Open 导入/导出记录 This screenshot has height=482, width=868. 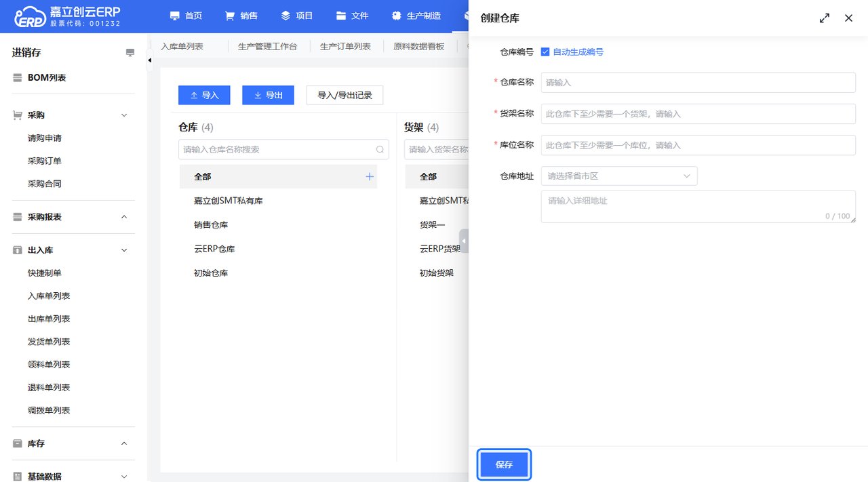click(x=344, y=96)
